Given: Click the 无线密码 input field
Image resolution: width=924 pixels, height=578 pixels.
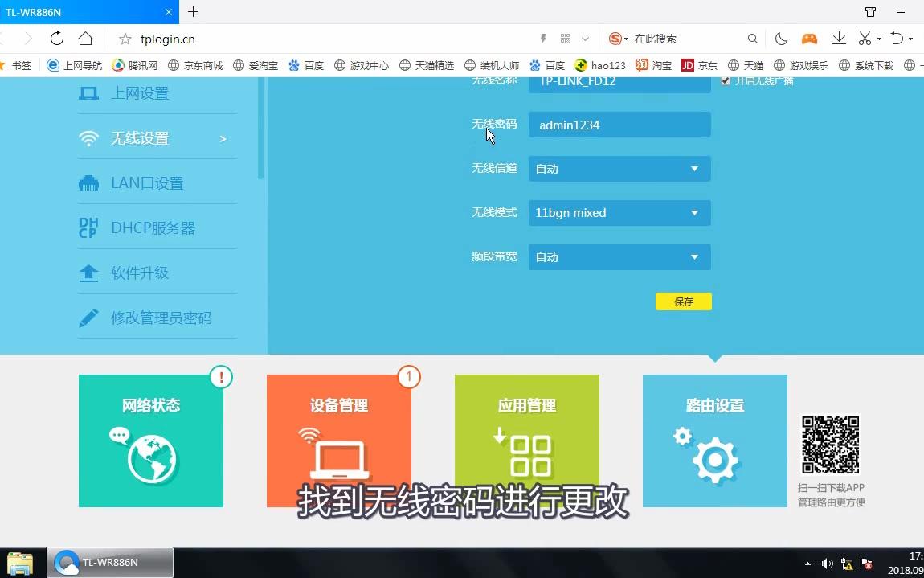Looking at the screenshot, I should 619,125.
